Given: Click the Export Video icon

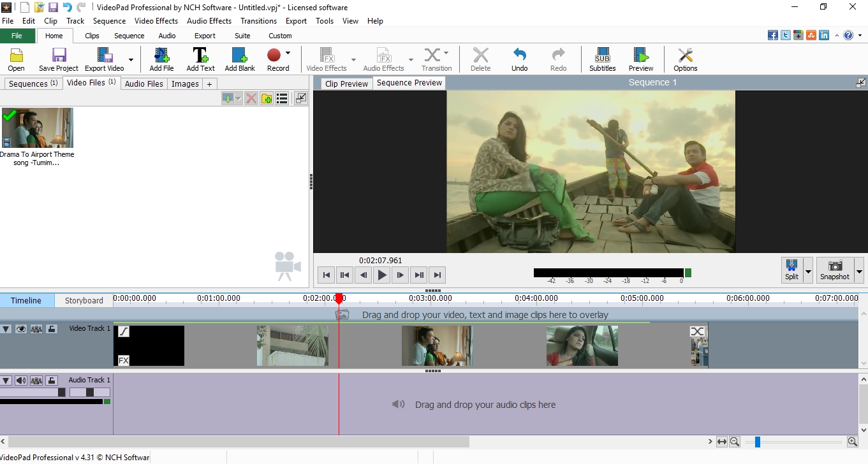Looking at the screenshot, I should tap(105, 59).
